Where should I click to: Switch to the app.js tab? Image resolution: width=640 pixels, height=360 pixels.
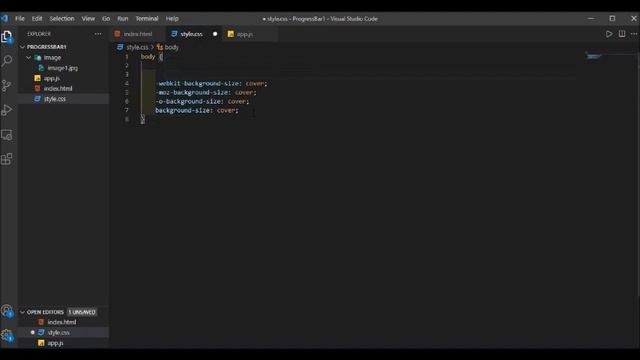pyautogui.click(x=250, y=34)
